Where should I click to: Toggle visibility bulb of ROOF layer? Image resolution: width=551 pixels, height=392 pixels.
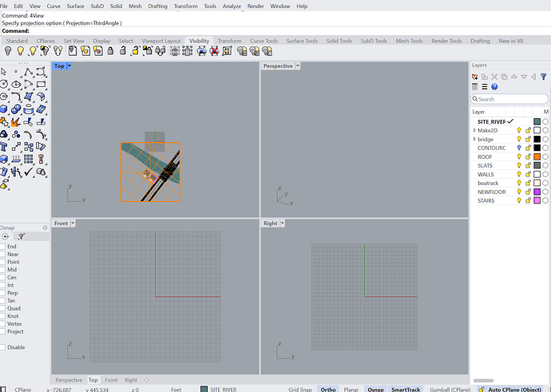[x=519, y=156]
